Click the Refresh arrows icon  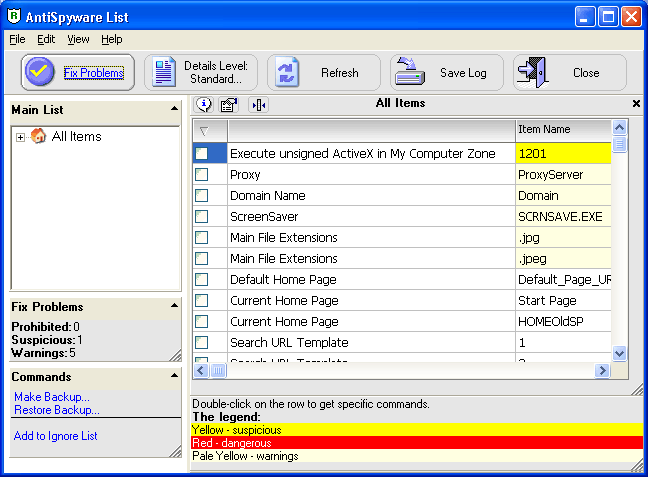tap(287, 72)
